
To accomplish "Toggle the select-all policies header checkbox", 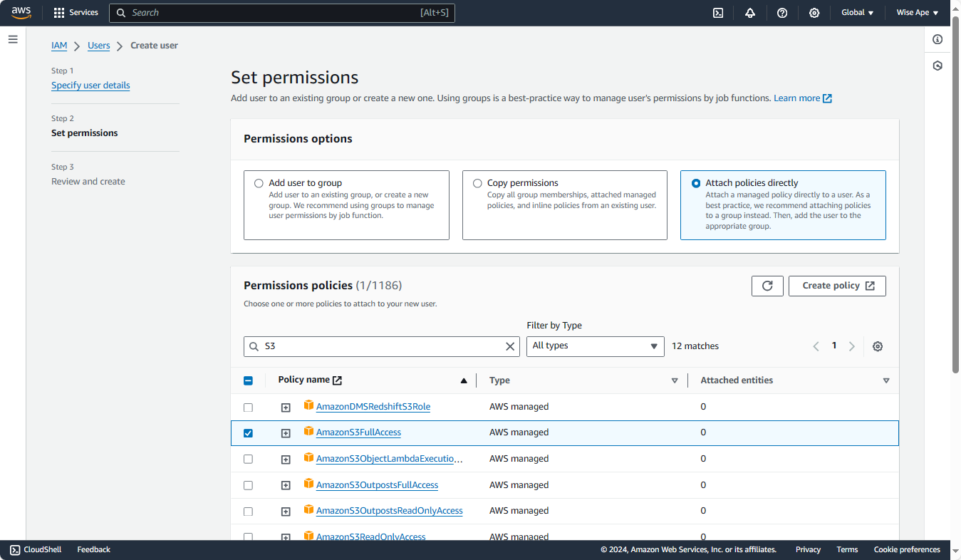I will [x=248, y=380].
